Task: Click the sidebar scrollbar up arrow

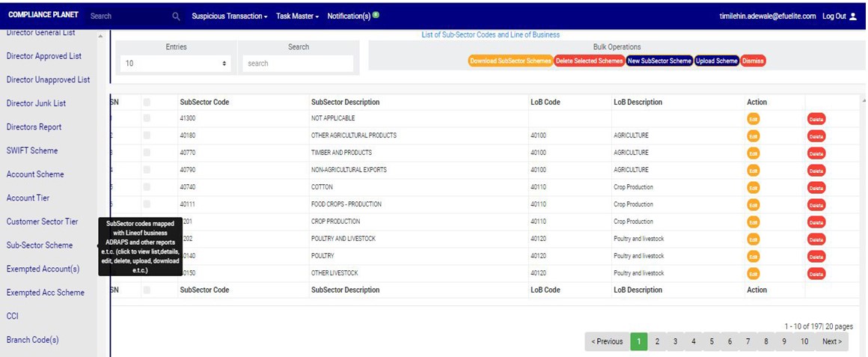Action: click(x=102, y=35)
